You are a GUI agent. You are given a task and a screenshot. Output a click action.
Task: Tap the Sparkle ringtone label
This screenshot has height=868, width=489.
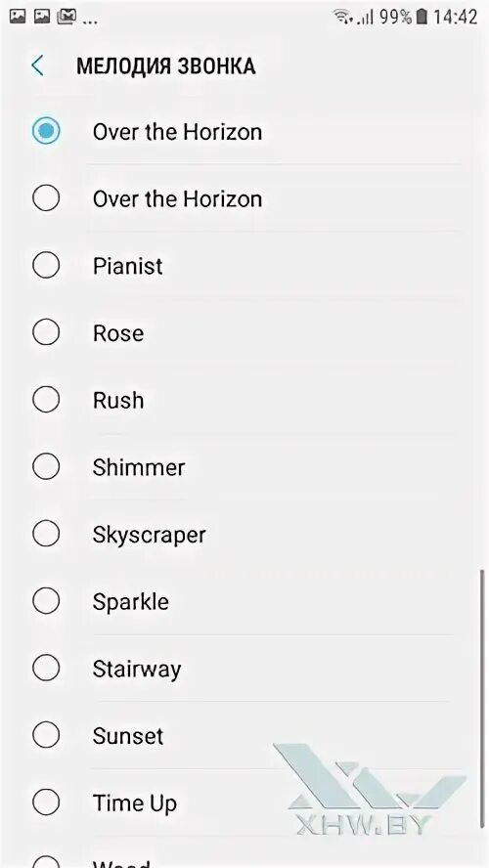(131, 602)
